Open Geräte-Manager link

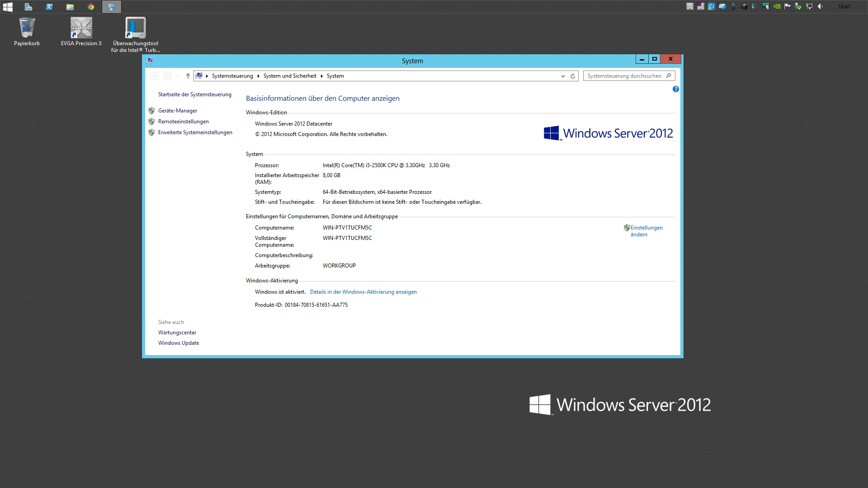point(178,111)
